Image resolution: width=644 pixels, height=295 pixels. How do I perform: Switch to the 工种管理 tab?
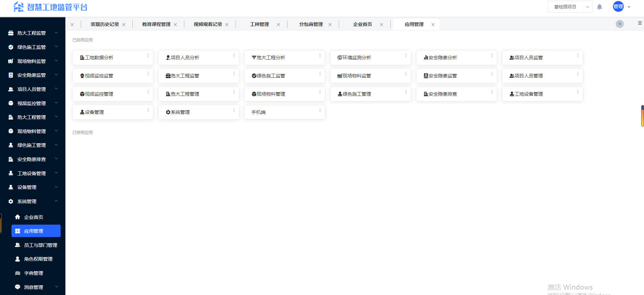(x=259, y=24)
